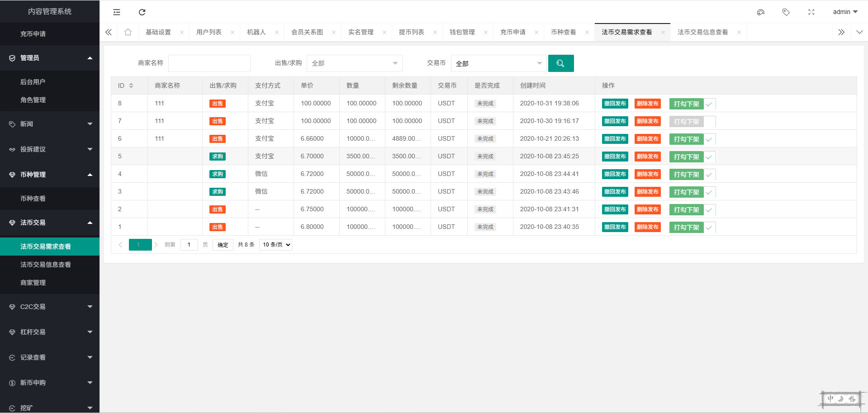Image resolution: width=868 pixels, height=413 pixels.
Task: Go to home tab icon
Action: point(128,32)
